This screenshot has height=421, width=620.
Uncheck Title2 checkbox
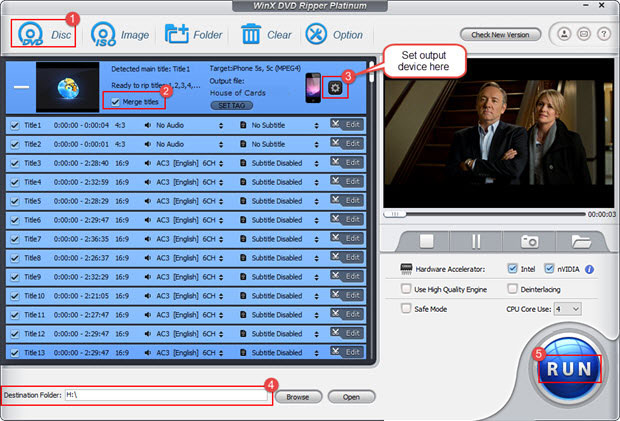pyautogui.click(x=15, y=144)
